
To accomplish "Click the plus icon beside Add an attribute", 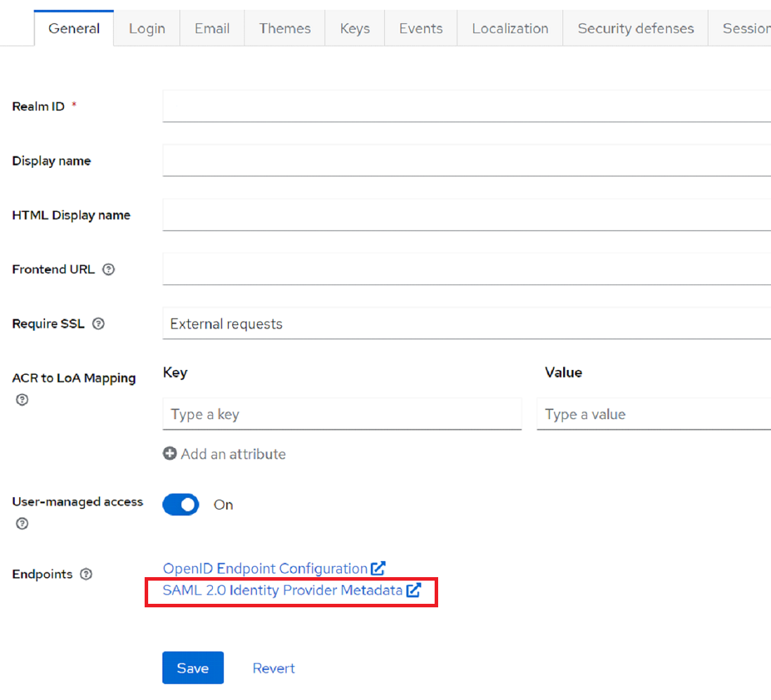I will click(169, 454).
